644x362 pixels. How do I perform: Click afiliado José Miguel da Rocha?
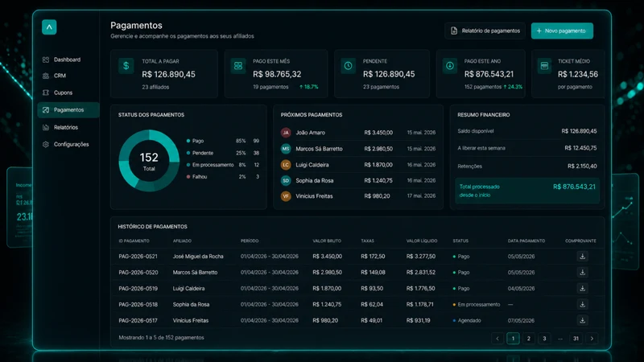(198, 257)
